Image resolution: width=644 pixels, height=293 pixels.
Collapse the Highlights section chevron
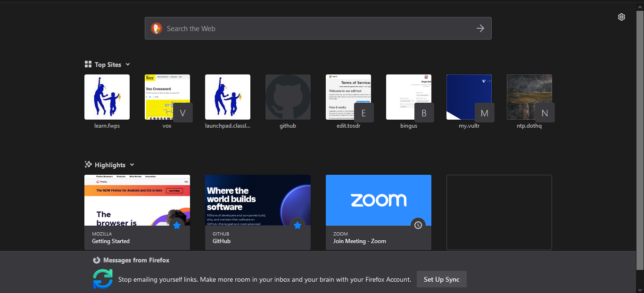pos(132,165)
